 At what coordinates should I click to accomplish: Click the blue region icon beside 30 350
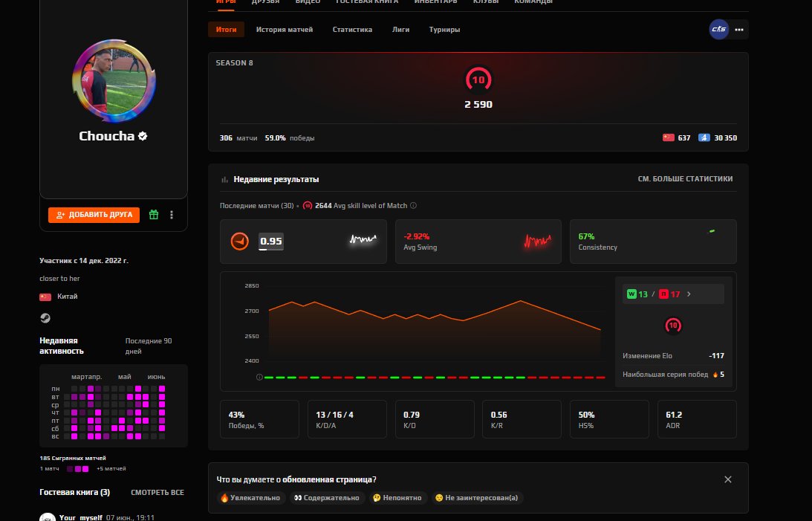pos(704,137)
